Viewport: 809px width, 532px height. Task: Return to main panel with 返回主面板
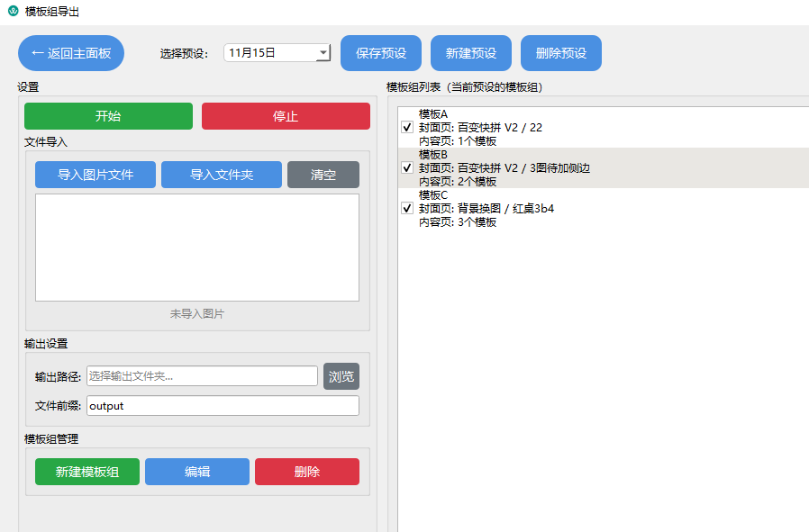(x=70, y=52)
